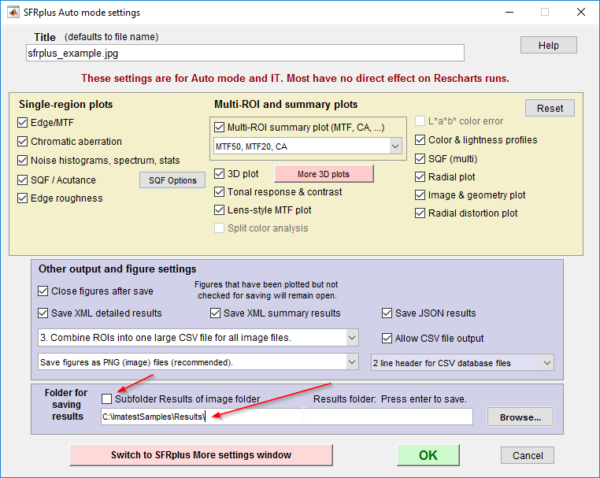This screenshot has height=478, width=600.
Task: Uncheck Edge roughness option
Action: [x=23, y=198]
